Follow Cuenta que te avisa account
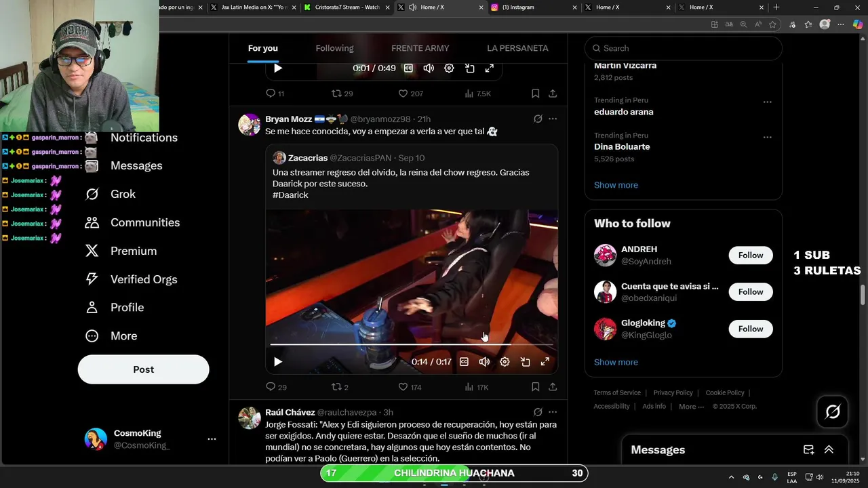The width and height of the screenshot is (868, 488). click(x=751, y=292)
